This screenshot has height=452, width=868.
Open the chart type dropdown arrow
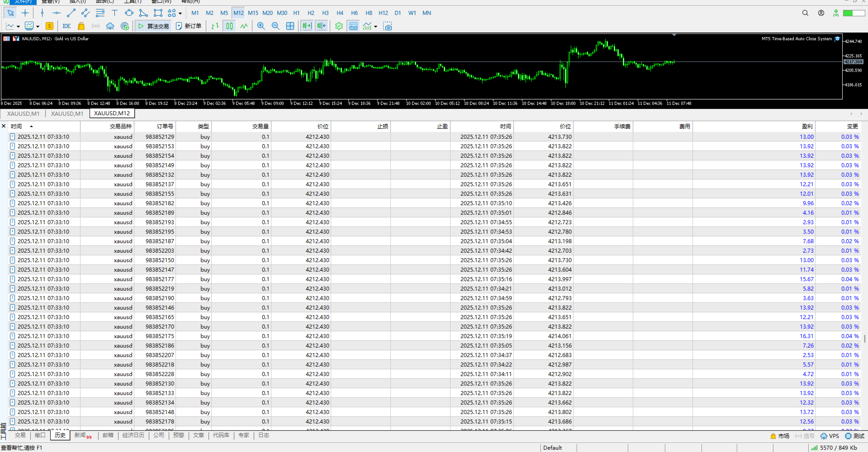(18, 27)
